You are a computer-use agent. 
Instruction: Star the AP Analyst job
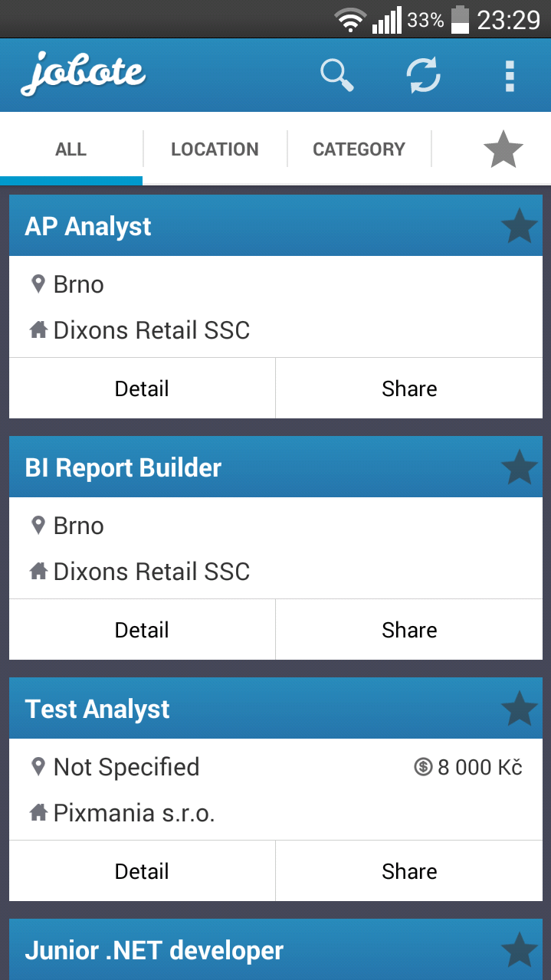(x=519, y=227)
